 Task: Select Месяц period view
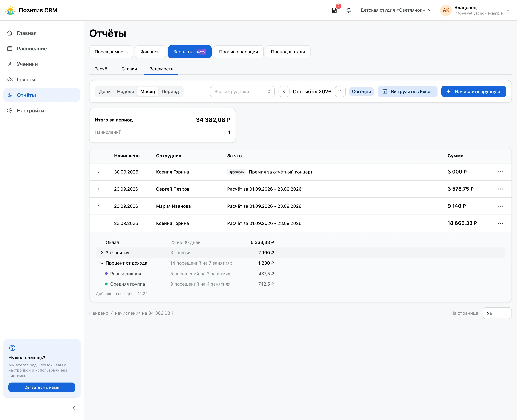point(148,91)
